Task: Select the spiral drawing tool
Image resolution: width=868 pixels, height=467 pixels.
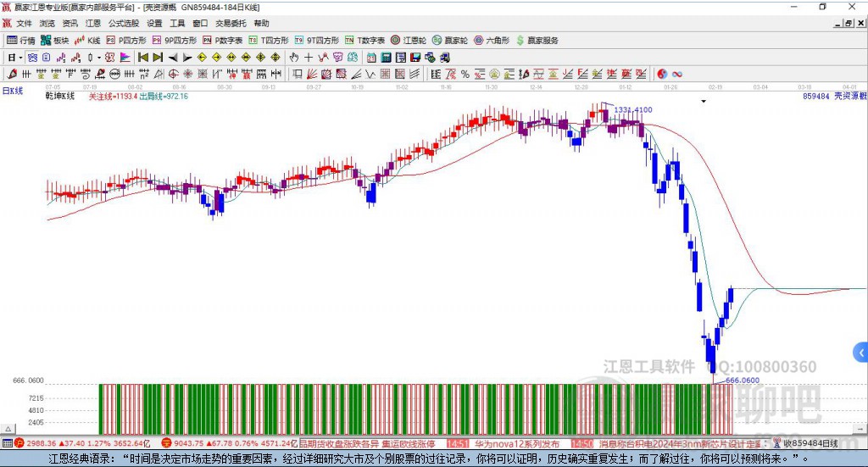Action: pyautogui.click(x=86, y=74)
